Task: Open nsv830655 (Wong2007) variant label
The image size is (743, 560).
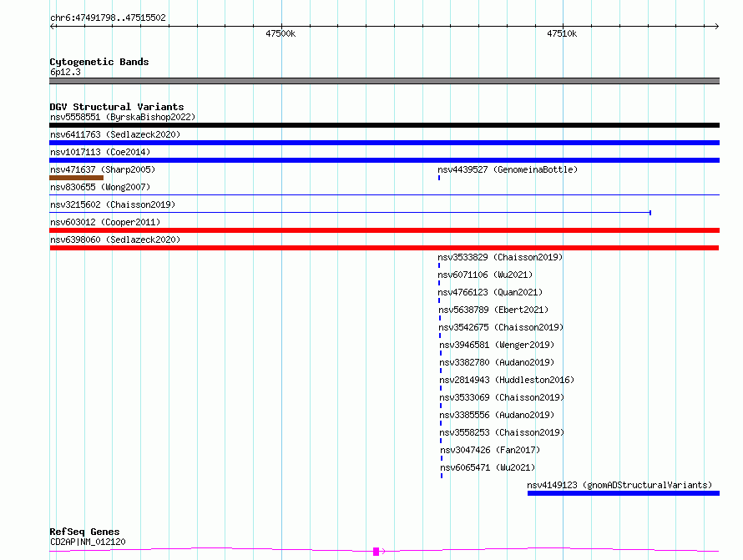Action: [x=100, y=187]
